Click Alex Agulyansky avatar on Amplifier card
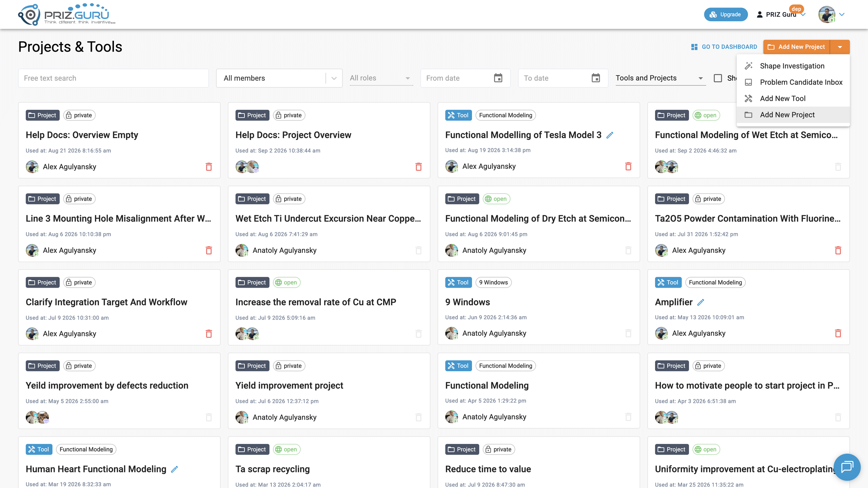The height and width of the screenshot is (488, 868). click(661, 333)
